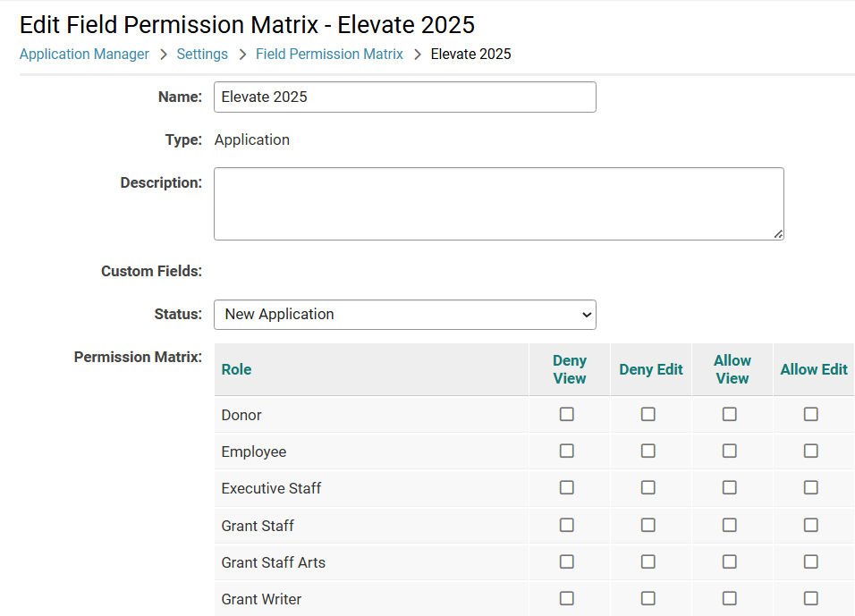This screenshot has width=855, height=616.
Task: Click the Deny Edit column header
Action: (650, 369)
